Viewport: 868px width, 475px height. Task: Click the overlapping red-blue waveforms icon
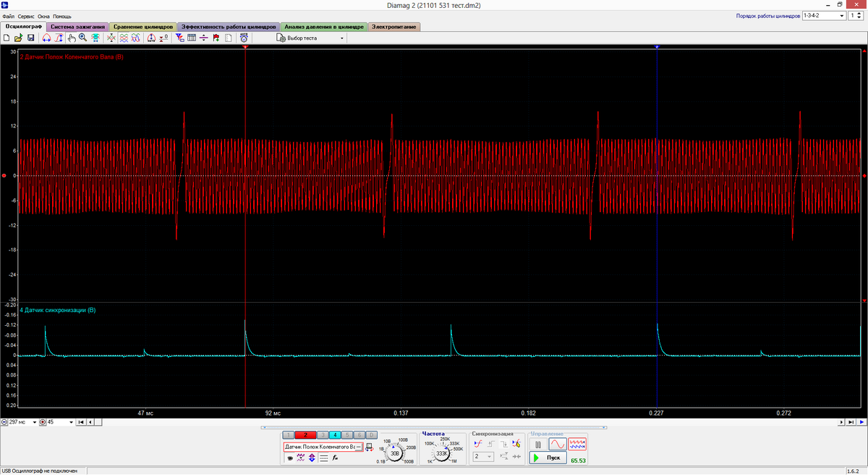[x=136, y=38]
